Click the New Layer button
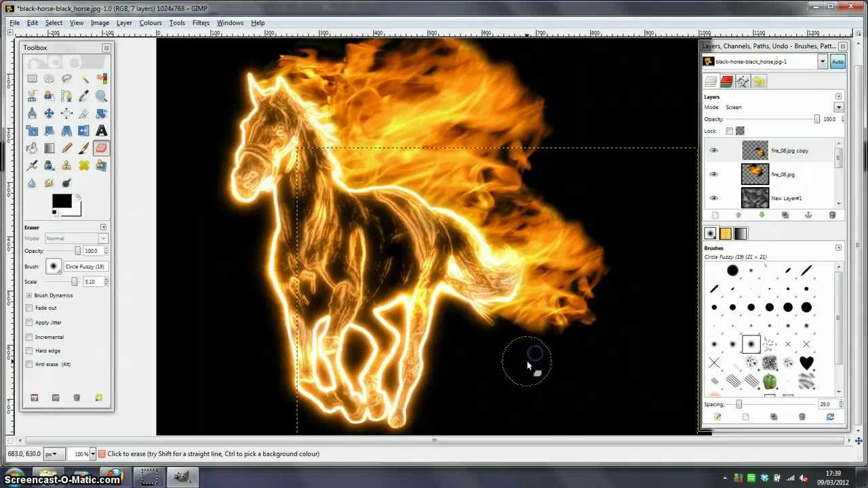The height and width of the screenshot is (488, 868). click(x=715, y=215)
